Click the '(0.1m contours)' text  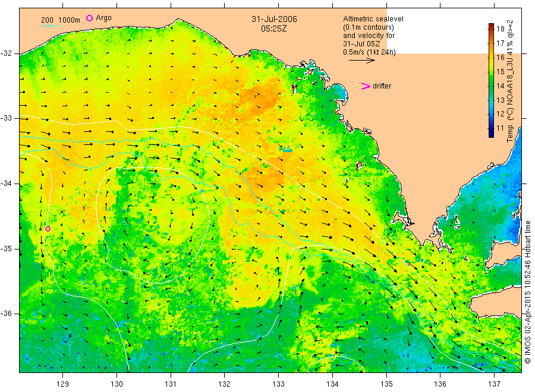(x=368, y=27)
